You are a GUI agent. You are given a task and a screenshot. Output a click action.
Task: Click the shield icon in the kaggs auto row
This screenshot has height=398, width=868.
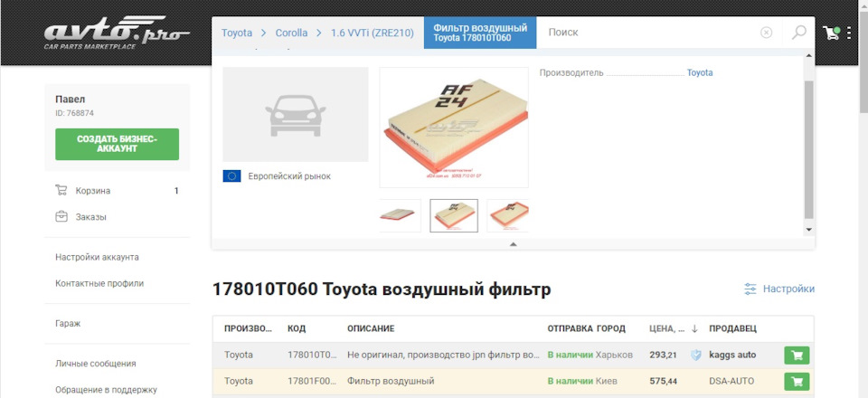pos(696,355)
